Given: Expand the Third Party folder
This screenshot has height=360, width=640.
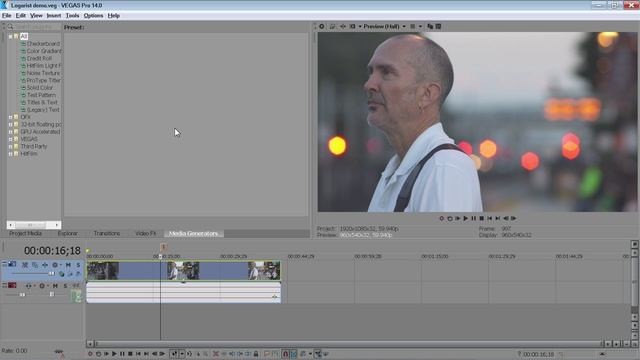Looking at the screenshot, I should coord(11,147).
